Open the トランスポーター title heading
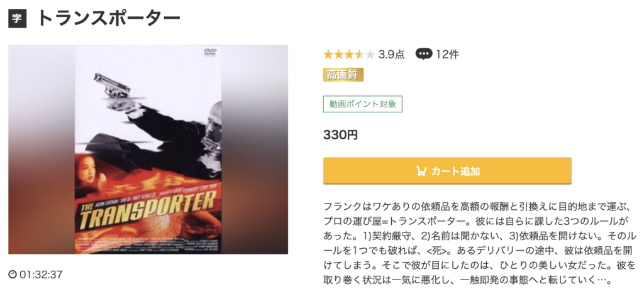The height and width of the screenshot is (294, 644). click(x=109, y=18)
